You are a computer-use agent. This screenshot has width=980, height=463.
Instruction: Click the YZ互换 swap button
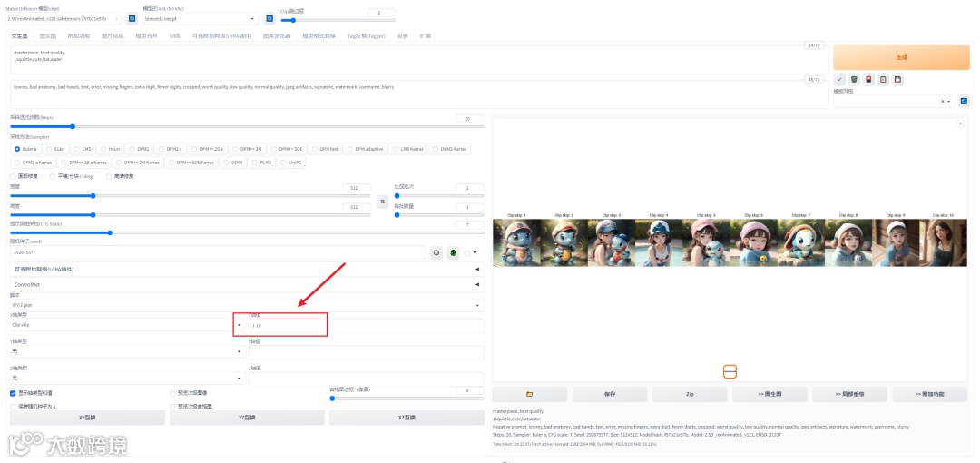(x=247, y=418)
